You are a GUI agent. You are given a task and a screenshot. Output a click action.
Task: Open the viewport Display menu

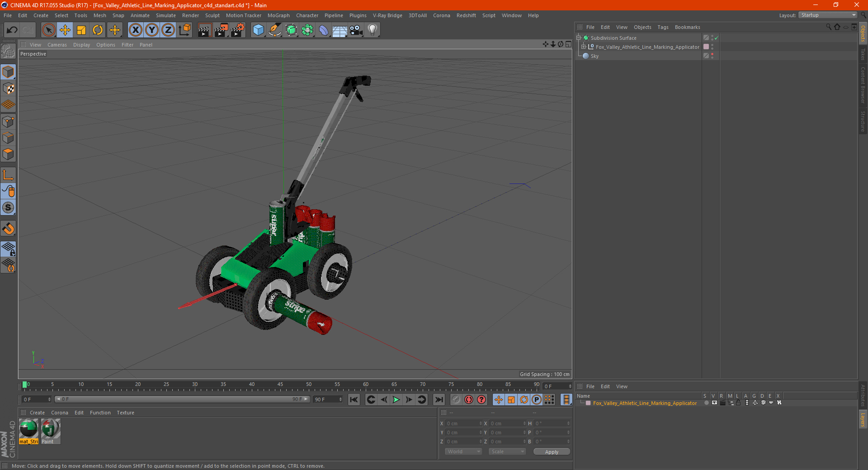[81, 45]
